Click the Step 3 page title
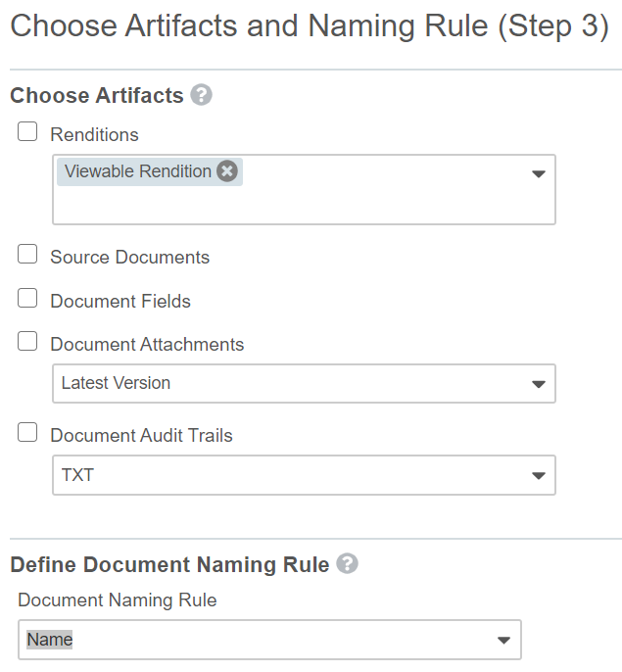 coord(310,26)
